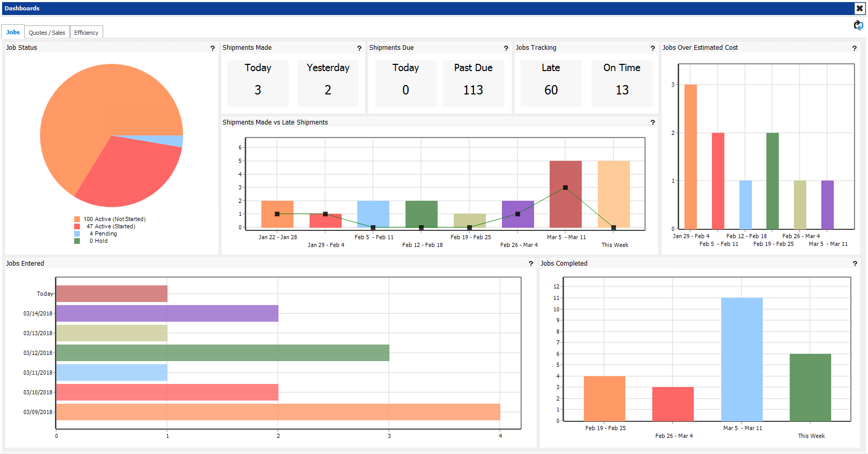Select the On Time 13 tile

pos(622,83)
